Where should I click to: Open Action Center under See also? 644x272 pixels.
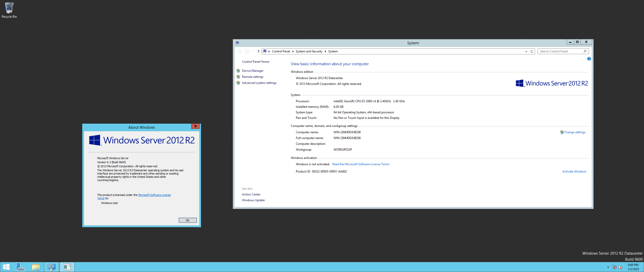(251, 194)
